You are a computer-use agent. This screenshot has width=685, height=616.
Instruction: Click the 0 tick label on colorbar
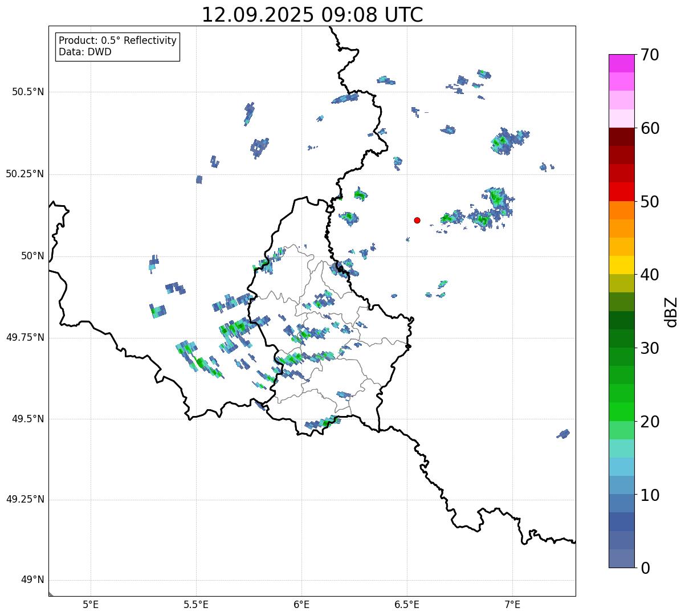coord(645,568)
